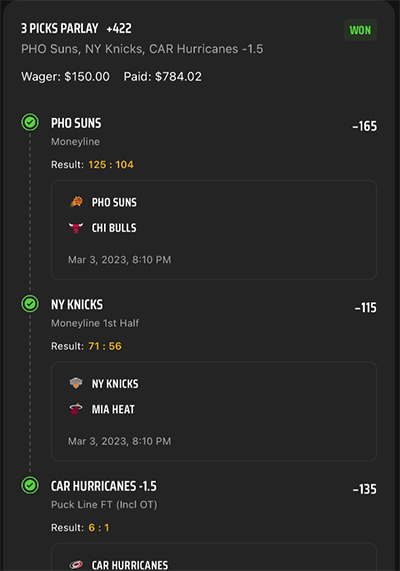Screen dimensions: 400x571
Task: Click the CAR Hurricanes -1.5 pick heading
Action: click(104, 486)
